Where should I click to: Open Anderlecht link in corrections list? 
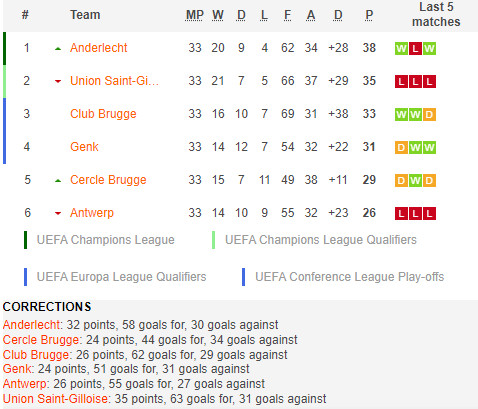(x=31, y=325)
